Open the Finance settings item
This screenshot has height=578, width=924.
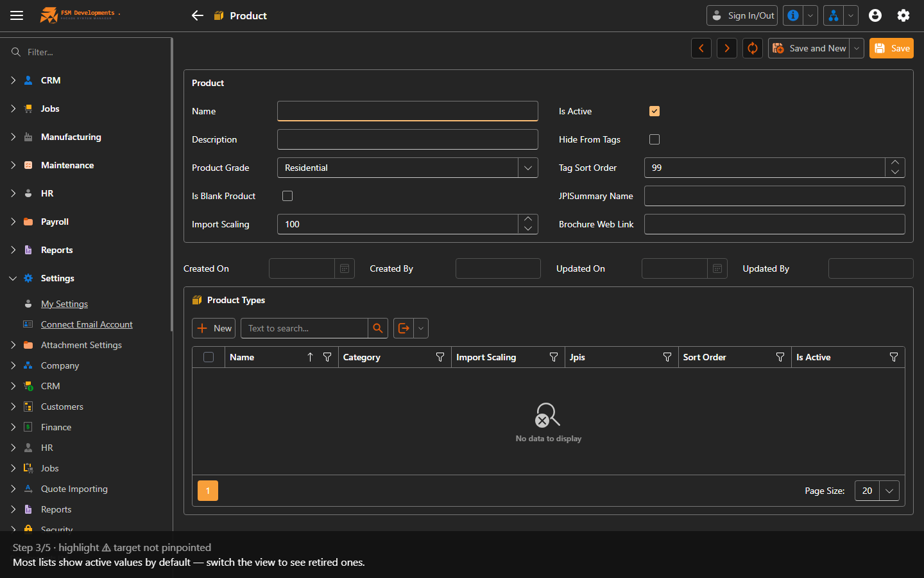(x=56, y=427)
